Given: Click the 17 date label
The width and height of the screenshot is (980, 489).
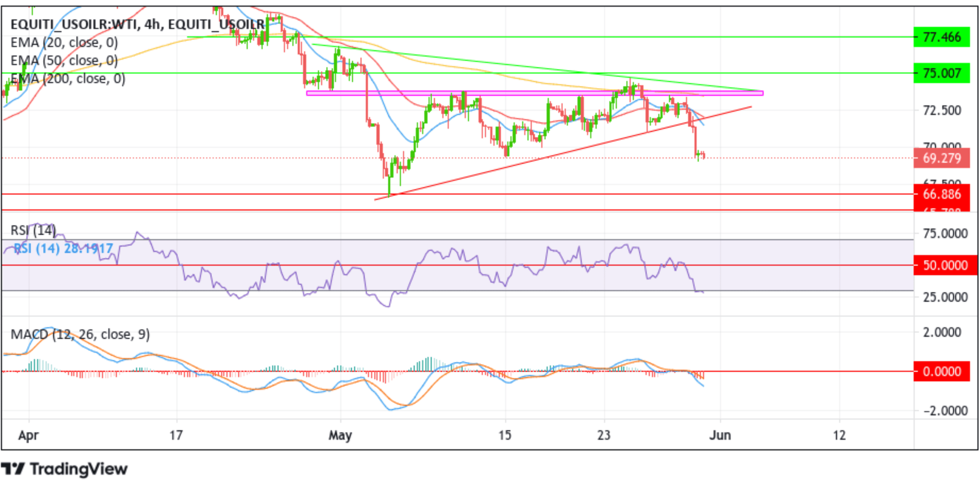Looking at the screenshot, I should [176, 435].
